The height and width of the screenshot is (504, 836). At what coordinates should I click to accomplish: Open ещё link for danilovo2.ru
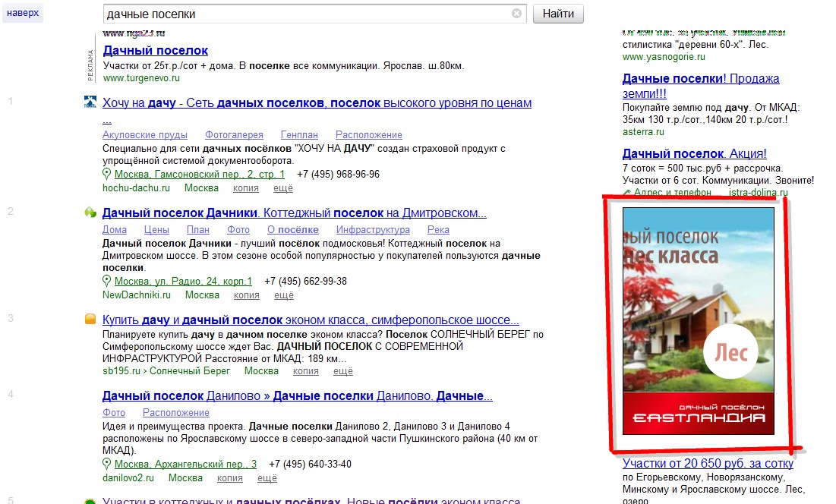(267, 478)
